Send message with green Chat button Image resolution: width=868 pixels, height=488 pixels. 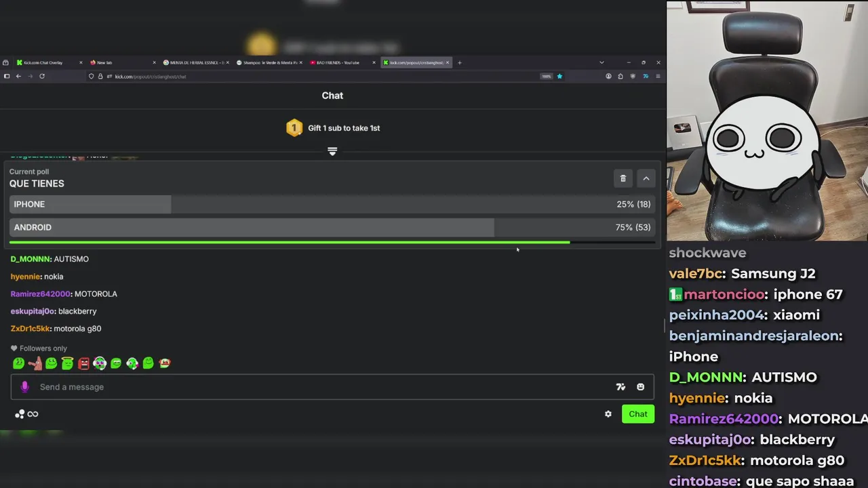(638, 414)
